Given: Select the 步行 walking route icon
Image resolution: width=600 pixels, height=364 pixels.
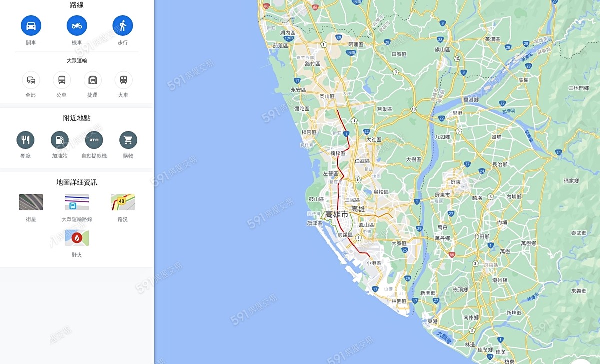Looking at the screenshot, I should point(123,26).
